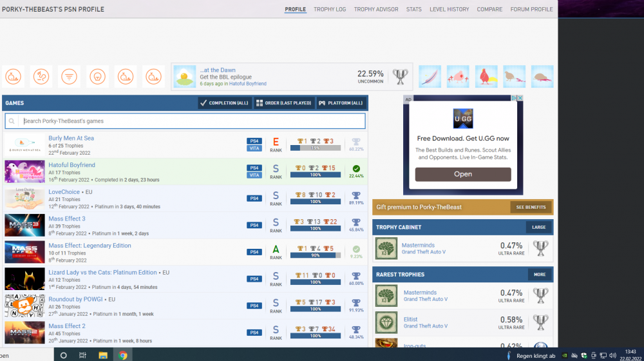Click the Hatoful Boyfriend completion checkmark icon
Image resolution: width=644 pixels, height=361 pixels.
tap(356, 168)
